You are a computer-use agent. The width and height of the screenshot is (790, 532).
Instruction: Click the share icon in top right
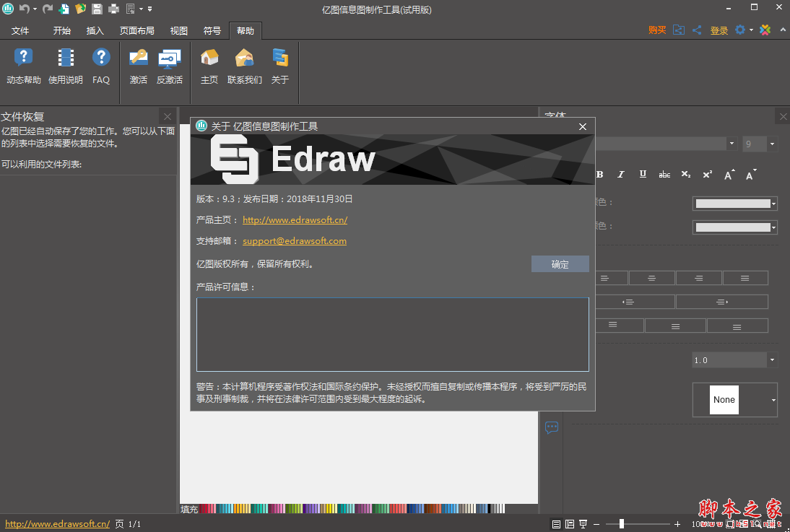tap(697, 30)
